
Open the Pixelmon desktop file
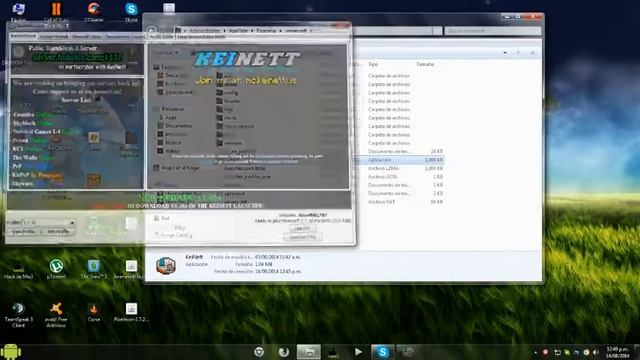pyautogui.click(x=131, y=313)
